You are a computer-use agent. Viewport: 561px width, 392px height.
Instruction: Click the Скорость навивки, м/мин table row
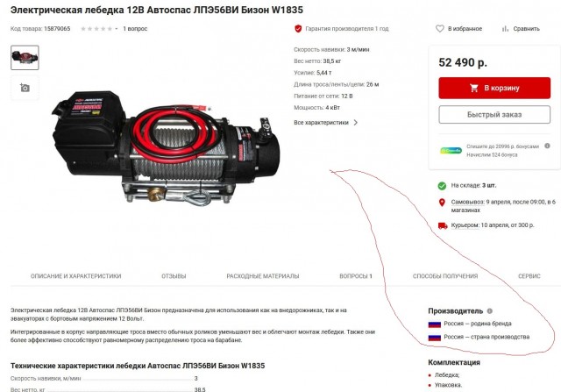coord(104,378)
